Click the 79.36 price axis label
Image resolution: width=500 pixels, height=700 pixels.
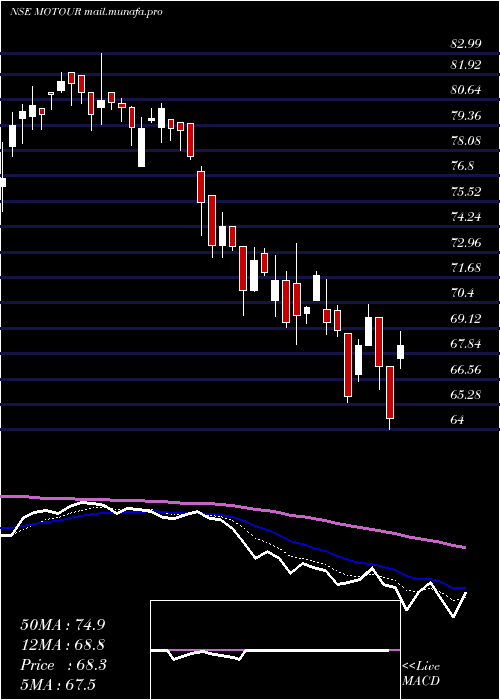466,116
